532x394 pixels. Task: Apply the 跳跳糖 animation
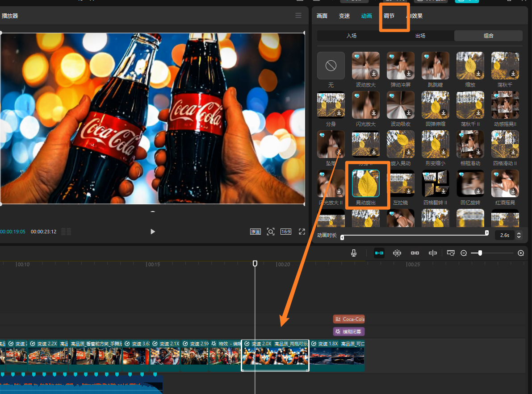point(436,66)
